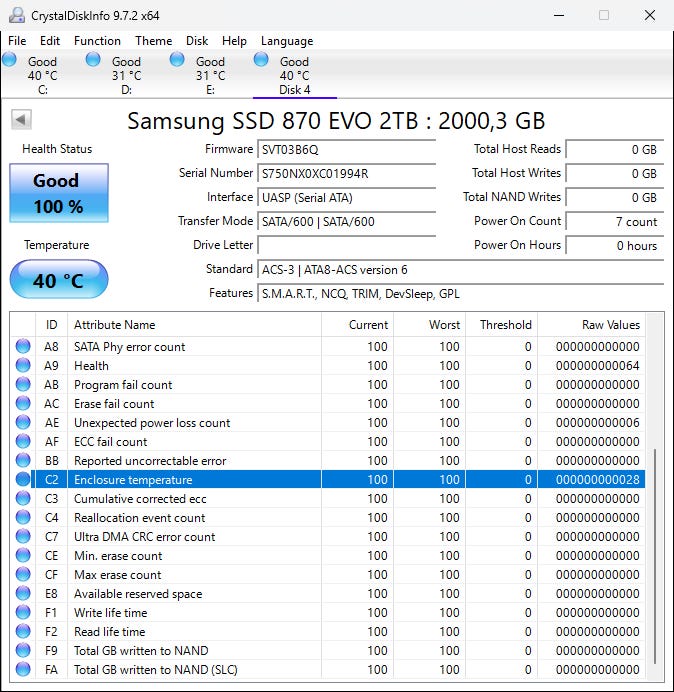Click the Current column header
The height and width of the screenshot is (692, 674).
point(358,325)
